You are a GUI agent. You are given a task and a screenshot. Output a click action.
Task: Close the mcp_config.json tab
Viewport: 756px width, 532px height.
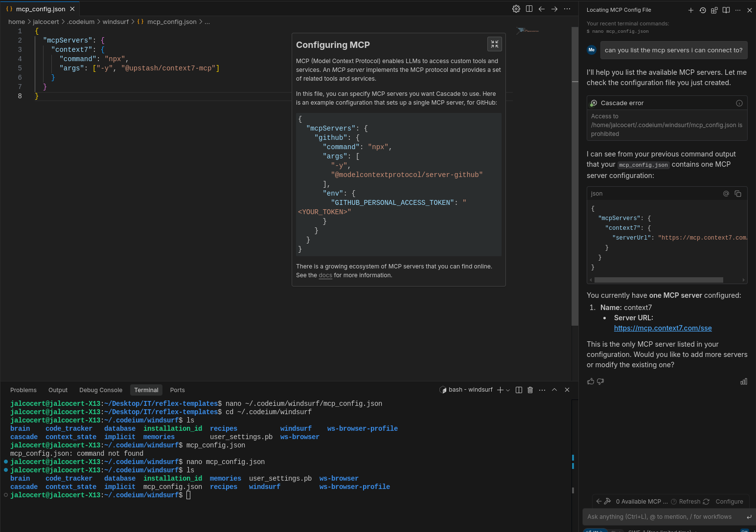tap(72, 9)
